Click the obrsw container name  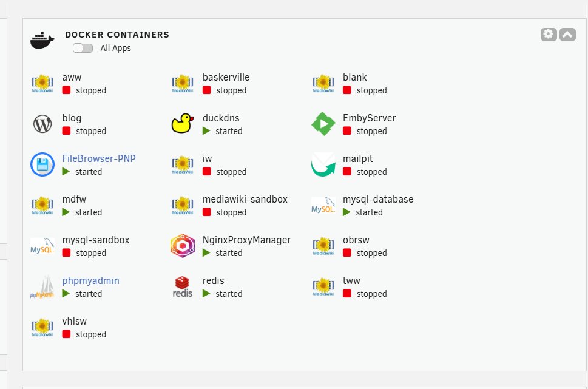click(x=356, y=240)
